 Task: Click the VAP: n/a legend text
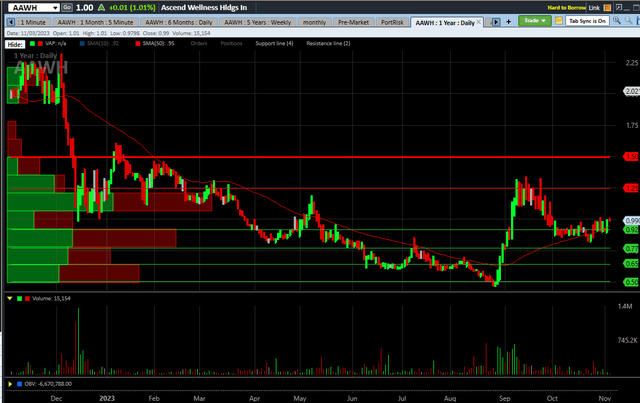[56, 43]
